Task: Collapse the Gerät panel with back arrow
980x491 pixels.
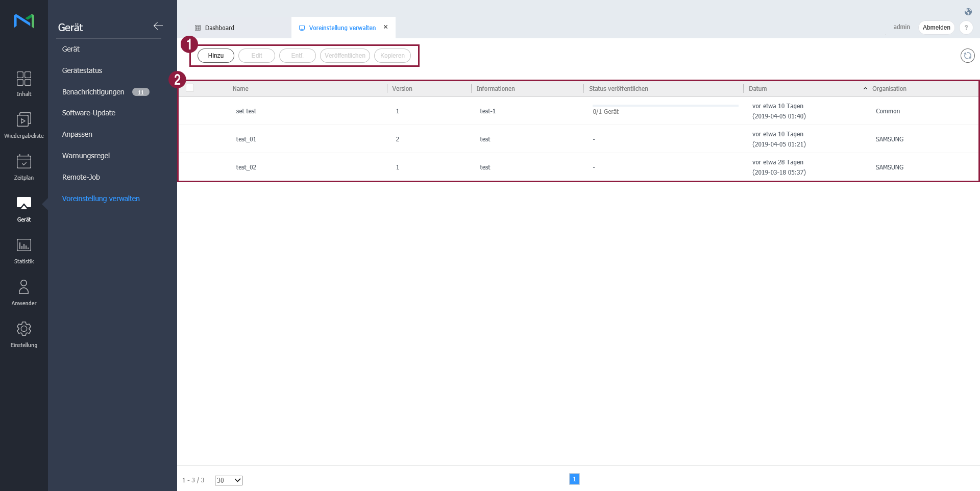Action: click(158, 26)
